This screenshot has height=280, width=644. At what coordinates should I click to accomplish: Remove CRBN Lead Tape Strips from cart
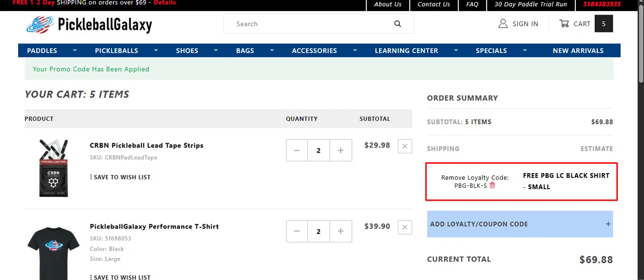tap(405, 146)
